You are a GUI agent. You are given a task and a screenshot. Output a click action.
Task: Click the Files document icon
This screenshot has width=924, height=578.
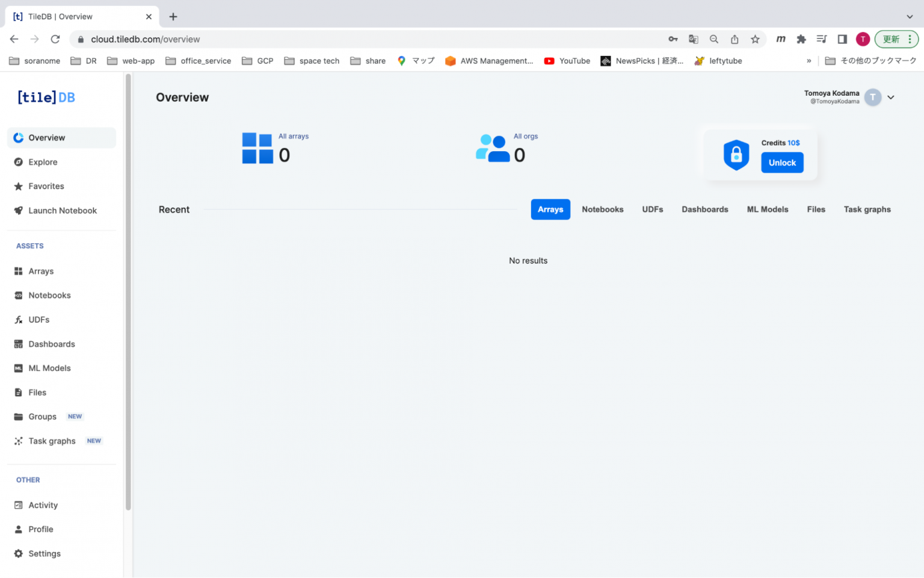(x=19, y=393)
